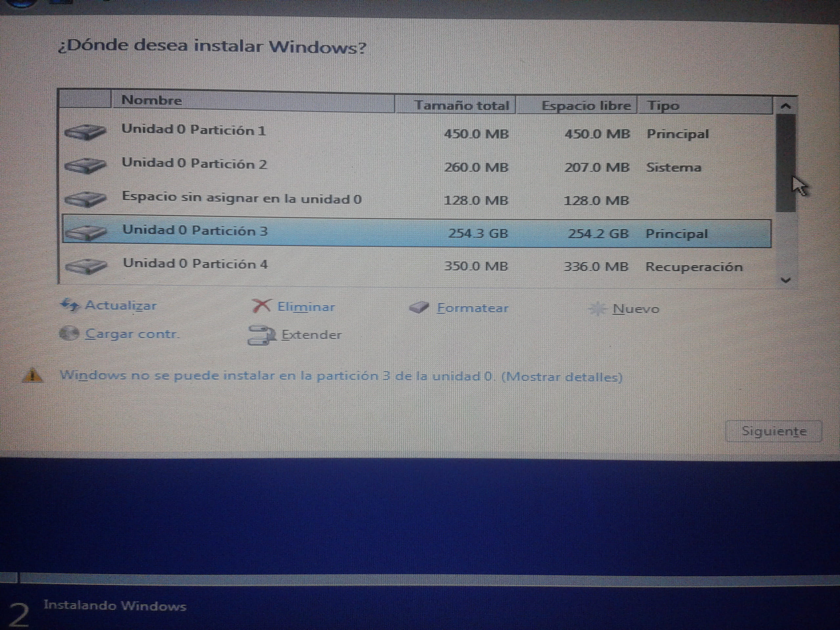Click the Recuperación type cell

tap(694, 267)
